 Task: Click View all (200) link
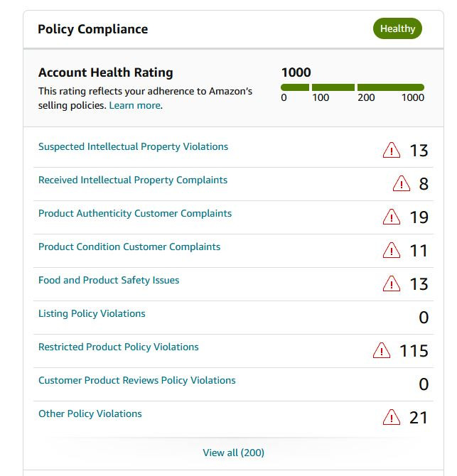tap(233, 453)
